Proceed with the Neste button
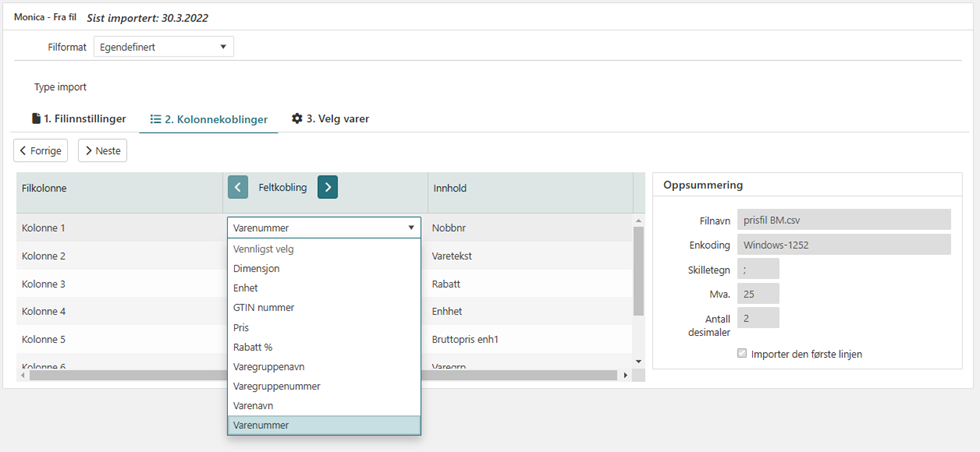The image size is (980, 452). [x=102, y=151]
